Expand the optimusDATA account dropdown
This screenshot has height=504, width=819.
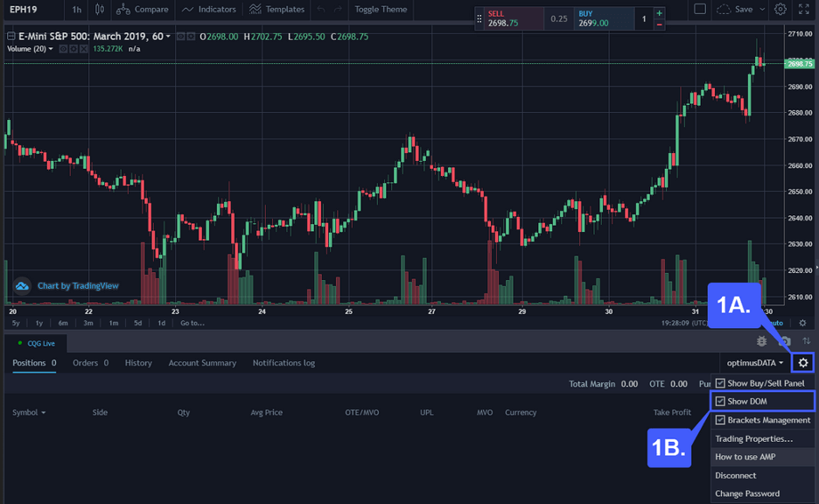(x=755, y=362)
